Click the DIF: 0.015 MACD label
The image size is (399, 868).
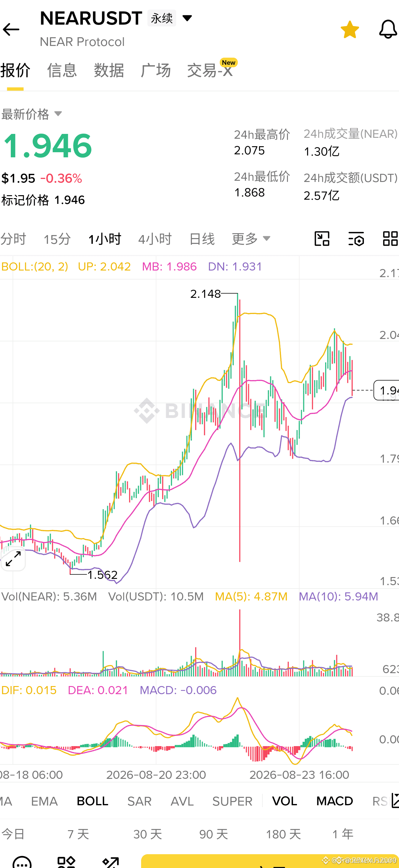click(x=29, y=690)
